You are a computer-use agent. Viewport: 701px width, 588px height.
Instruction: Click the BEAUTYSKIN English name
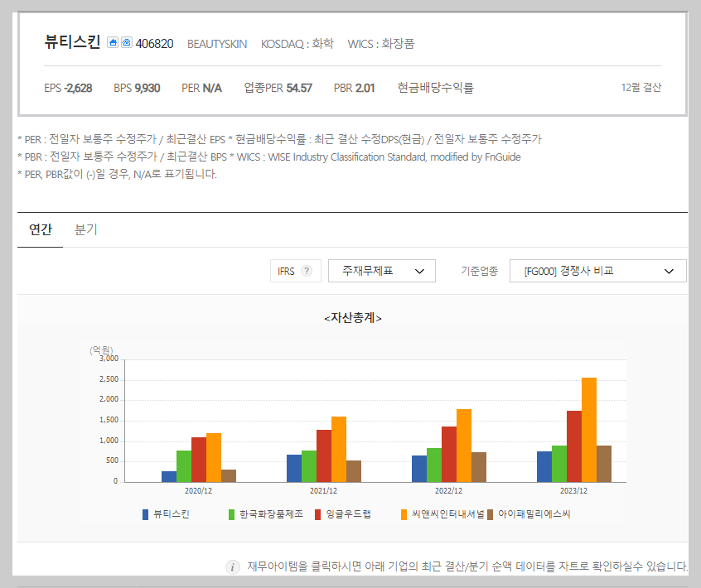click(x=217, y=44)
